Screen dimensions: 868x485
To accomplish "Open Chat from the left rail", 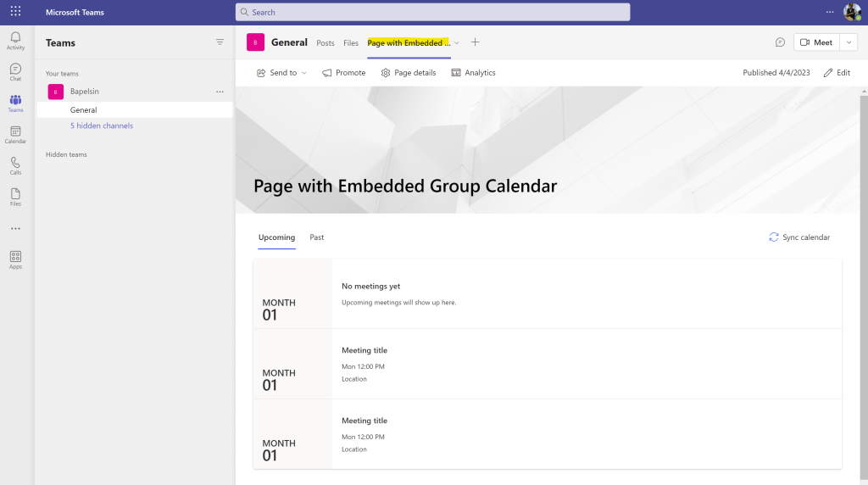I will pos(15,71).
